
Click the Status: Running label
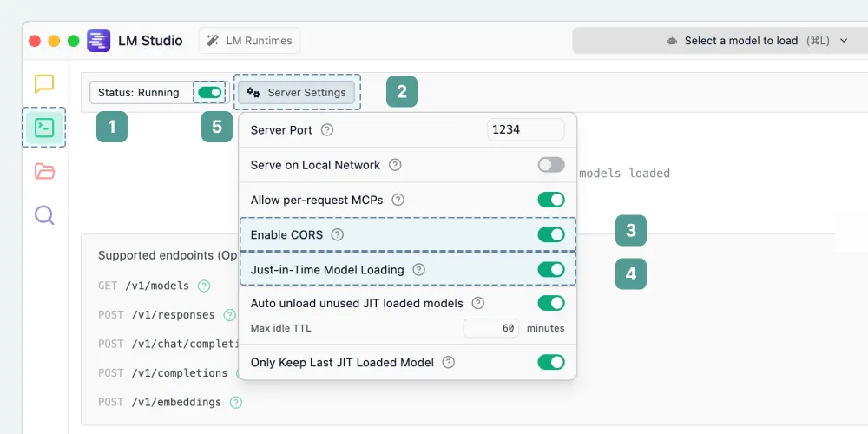(x=139, y=93)
